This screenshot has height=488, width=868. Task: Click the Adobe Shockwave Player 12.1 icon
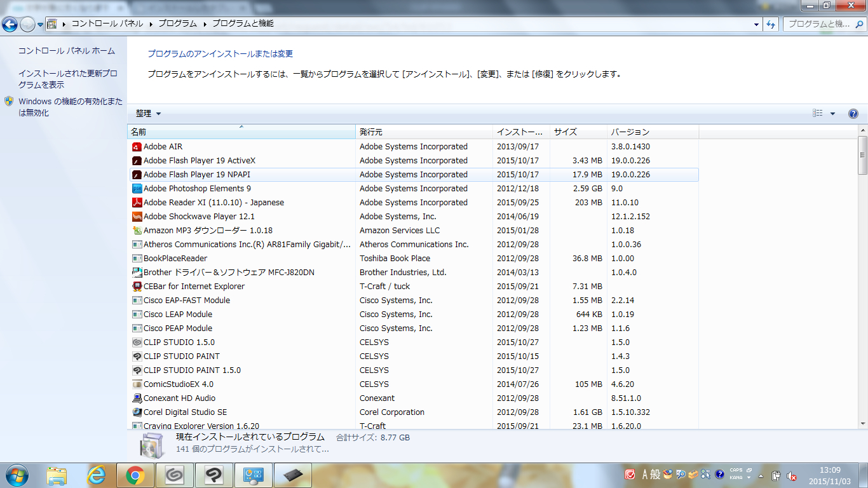[x=137, y=217]
